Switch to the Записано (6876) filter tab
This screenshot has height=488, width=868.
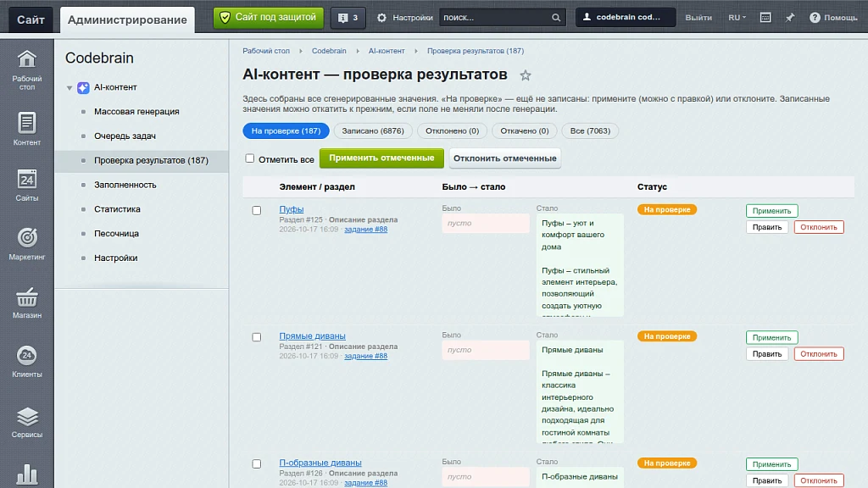[373, 130]
